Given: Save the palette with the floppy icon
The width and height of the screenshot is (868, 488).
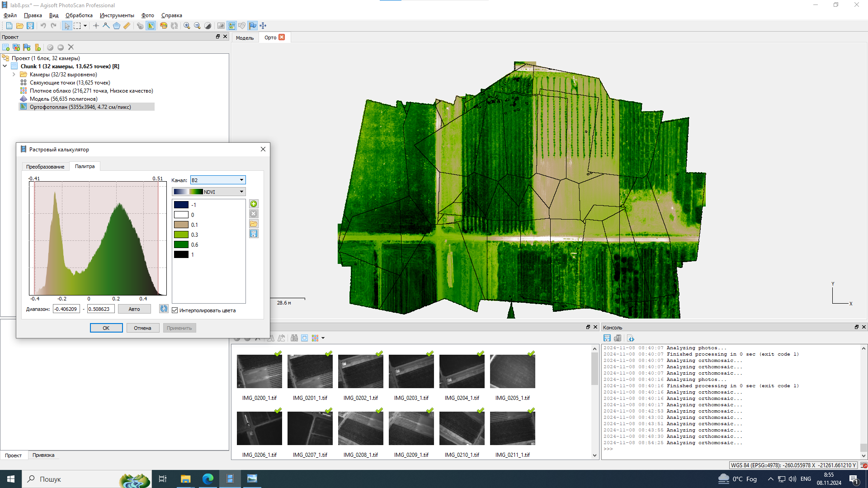Looking at the screenshot, I should (x=254, y=234).
